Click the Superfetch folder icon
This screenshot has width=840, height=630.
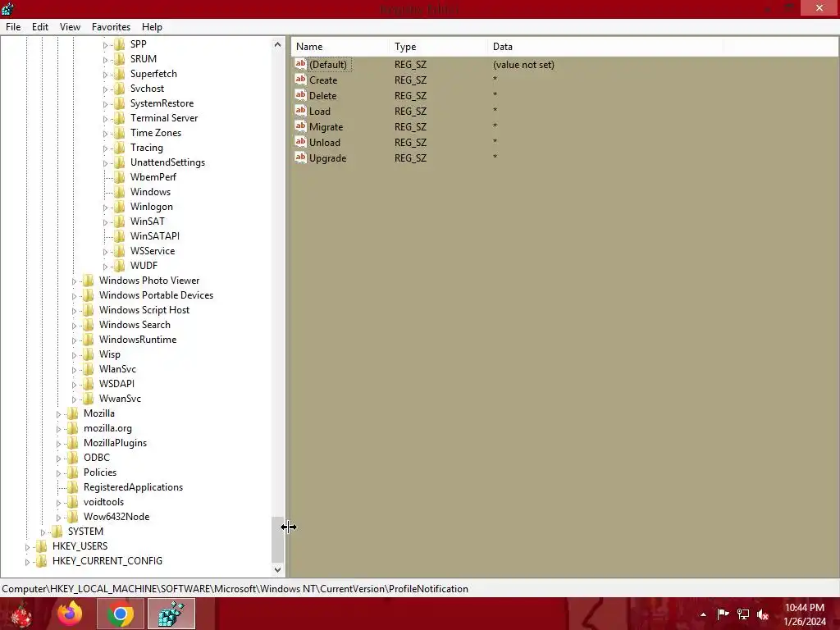point(120,73)
